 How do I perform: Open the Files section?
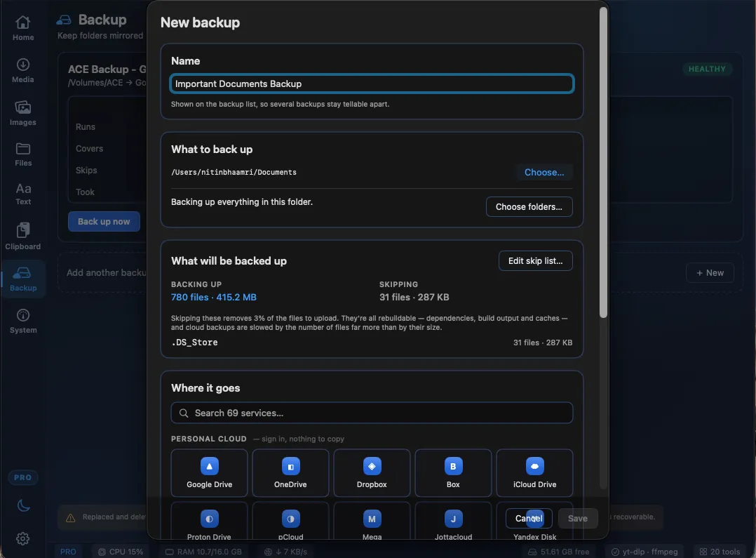[x=22, y=154]
